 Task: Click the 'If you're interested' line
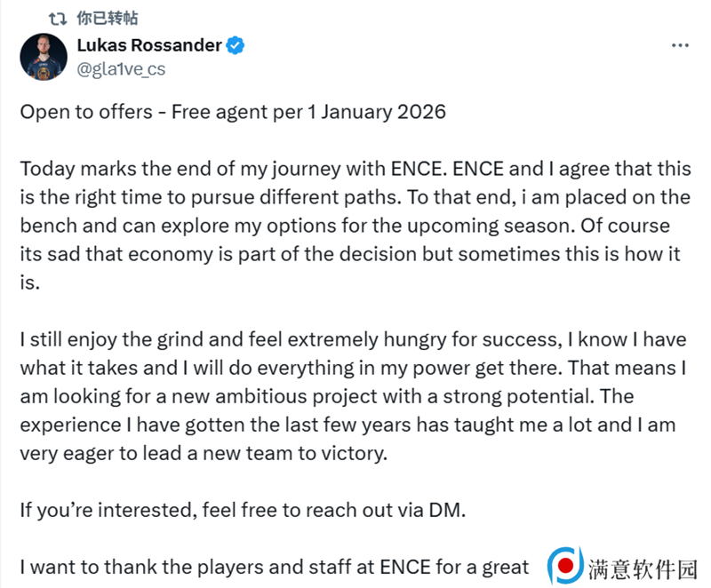click(243, 510)
